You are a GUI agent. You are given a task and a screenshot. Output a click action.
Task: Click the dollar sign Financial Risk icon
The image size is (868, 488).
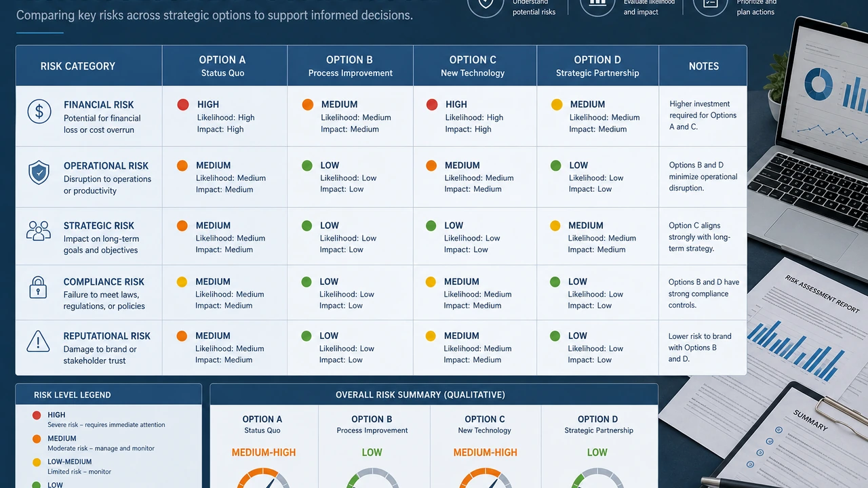[39, 111]
